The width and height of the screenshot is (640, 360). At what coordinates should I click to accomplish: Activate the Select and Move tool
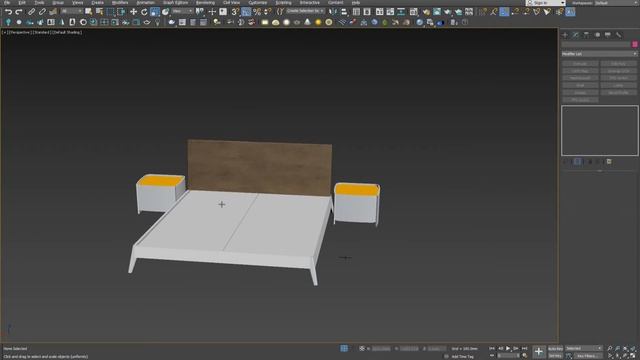point(133,12)
